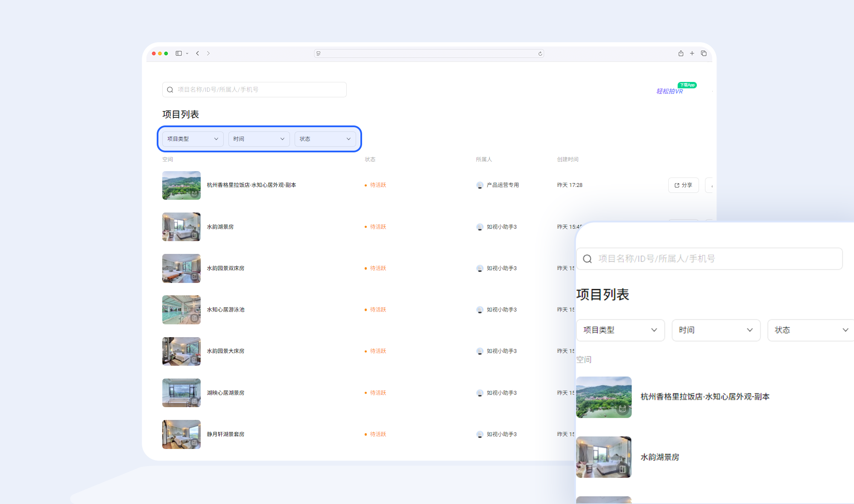The height and width of the screenshot is (504, 854).
Task: Click the browser forward arrow
Action: (x=208, y=53)
